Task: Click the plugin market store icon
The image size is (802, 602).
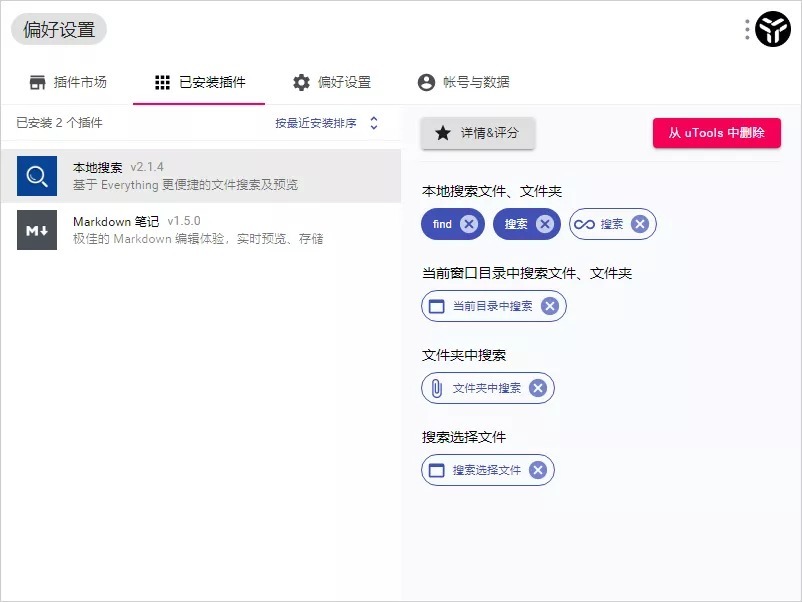Action: tap(37, 82)
